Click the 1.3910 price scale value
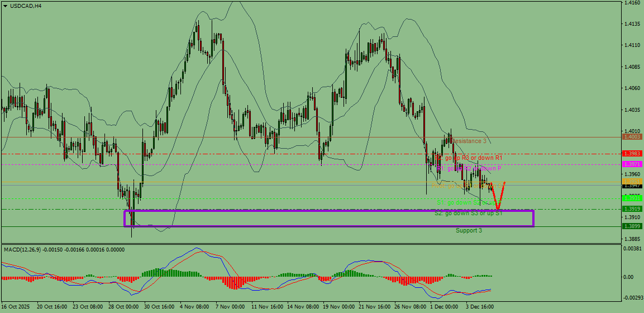The height and width of the screenshot is (313, 644). [631, 217]
